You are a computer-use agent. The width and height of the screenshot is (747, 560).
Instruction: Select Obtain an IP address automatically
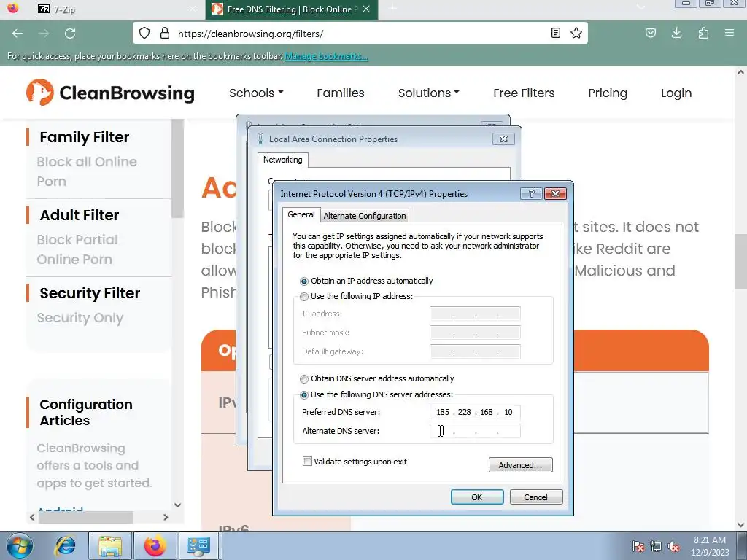[304, 281]
